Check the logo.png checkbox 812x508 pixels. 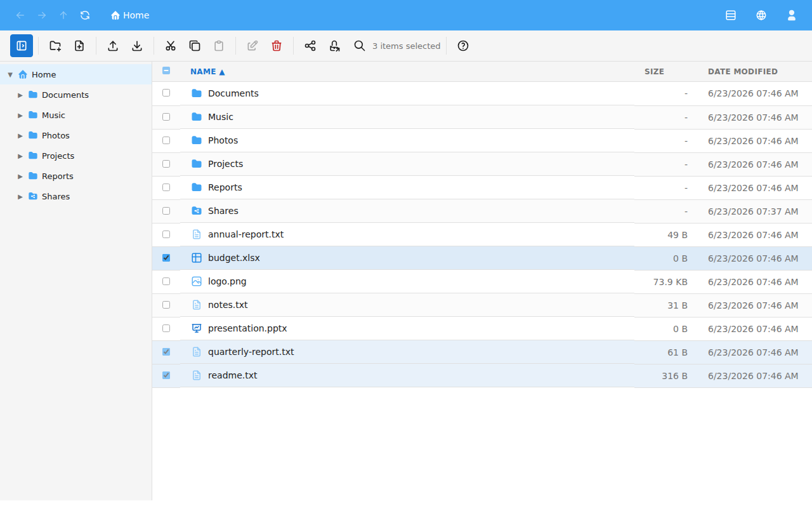click(x=166, y=281)
